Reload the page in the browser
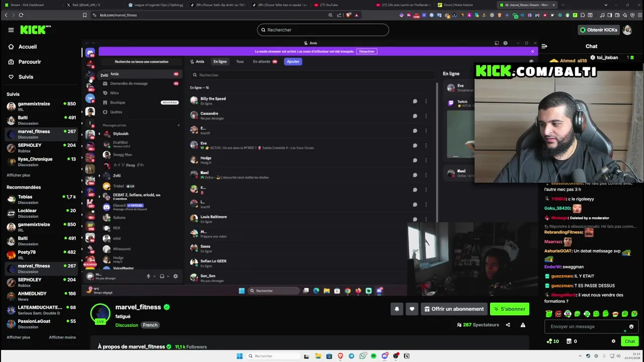This screenshot has height=362, width=644. click(21, 15)
